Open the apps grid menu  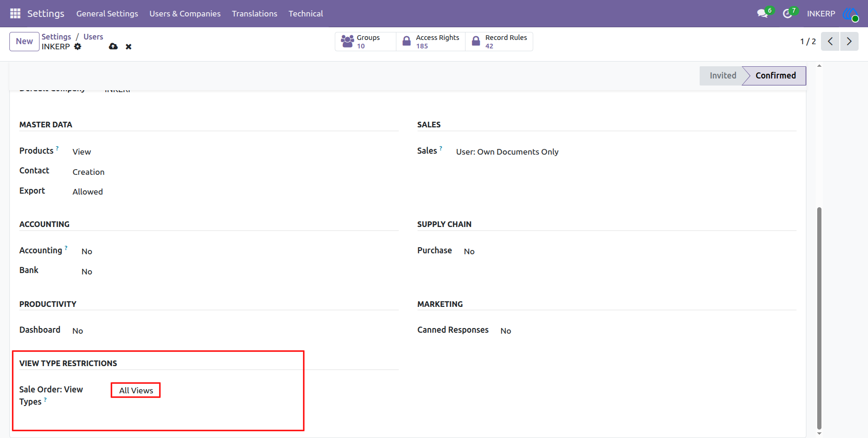(15, 14)
